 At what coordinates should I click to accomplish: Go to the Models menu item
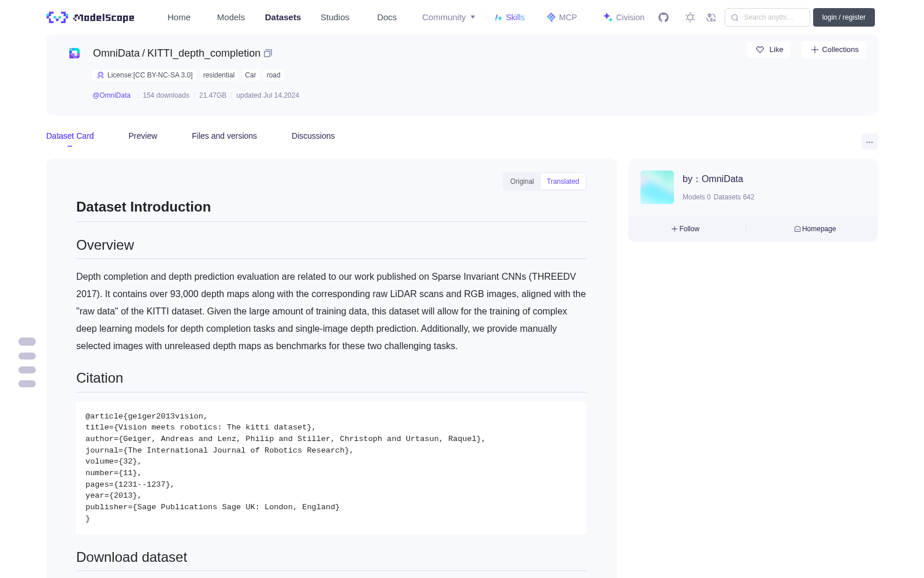pos(231,17)
